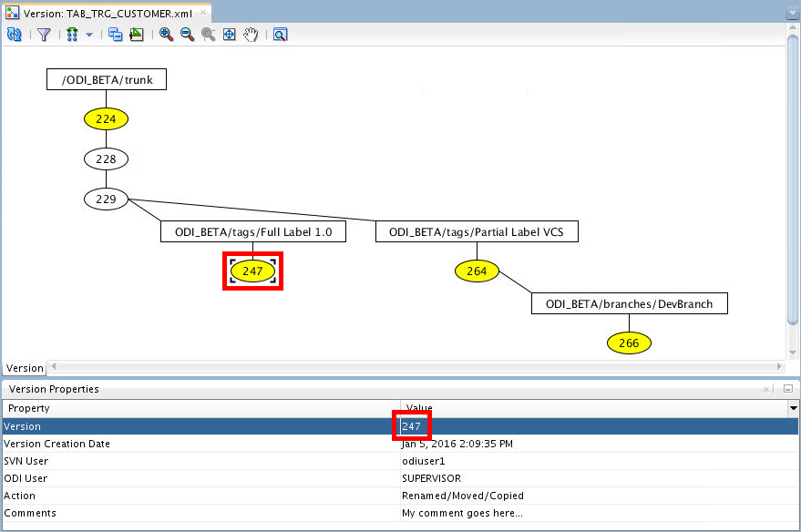This screenshot has width=801, height=532.
Task: Select the SVN User property row
Action: 401,461
